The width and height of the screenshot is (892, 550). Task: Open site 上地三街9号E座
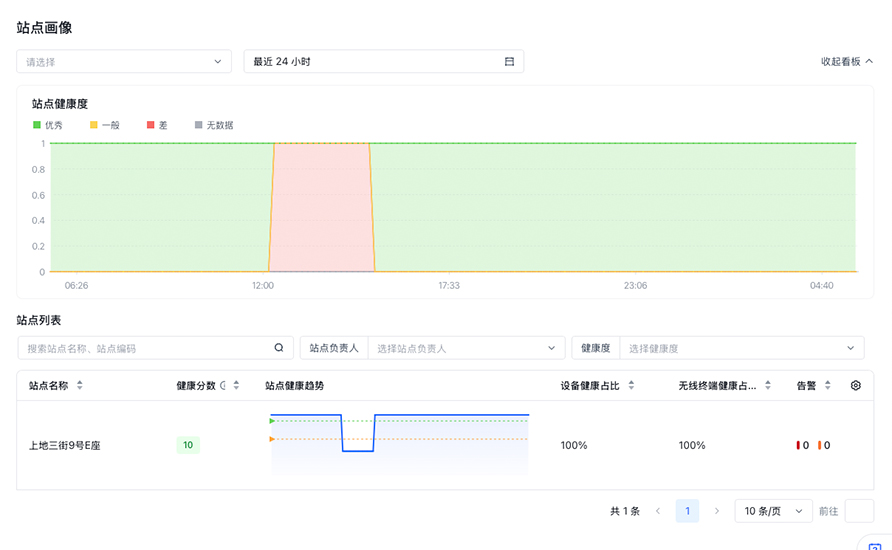click(x=65, y=445)
